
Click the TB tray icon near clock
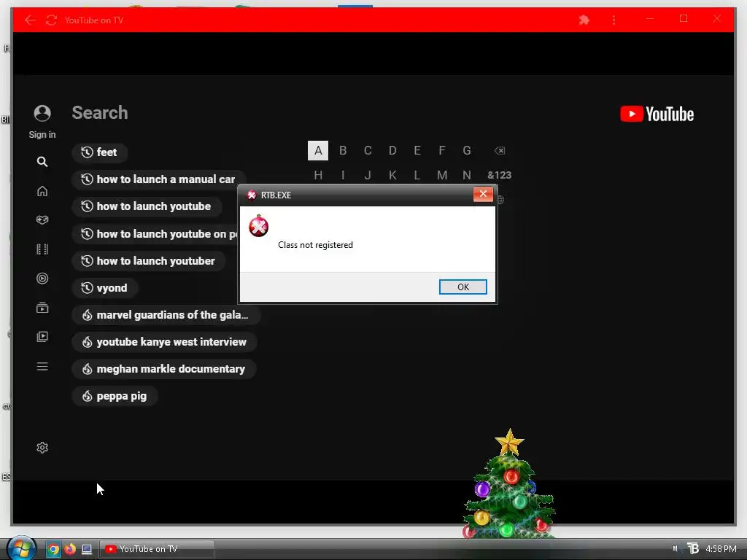click(x=693, y=548)
